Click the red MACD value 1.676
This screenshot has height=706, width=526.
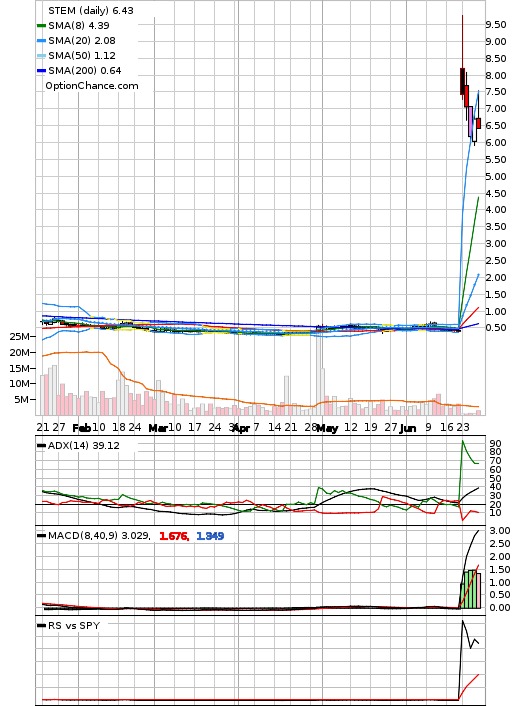(x=174, y=536)
